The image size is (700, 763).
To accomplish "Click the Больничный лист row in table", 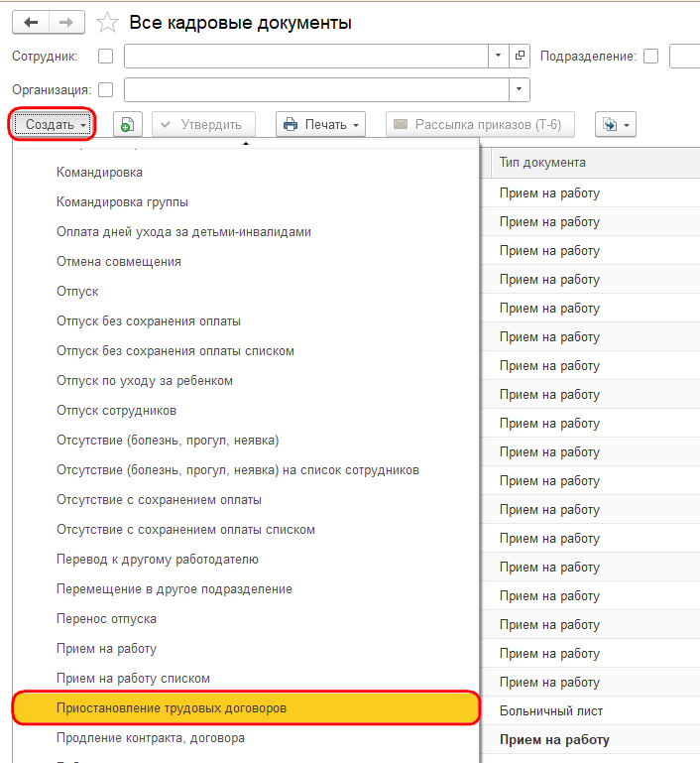I will tap(590, 711).
